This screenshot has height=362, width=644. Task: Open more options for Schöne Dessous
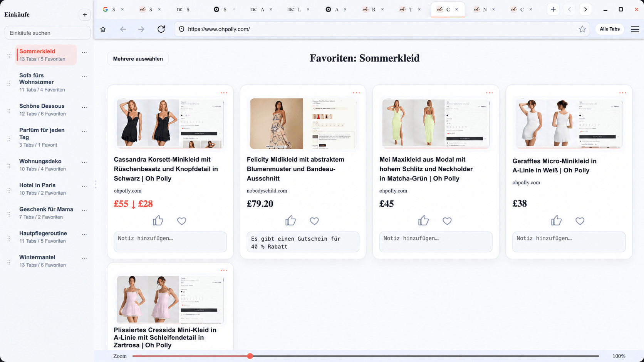(x=84, y=107)
